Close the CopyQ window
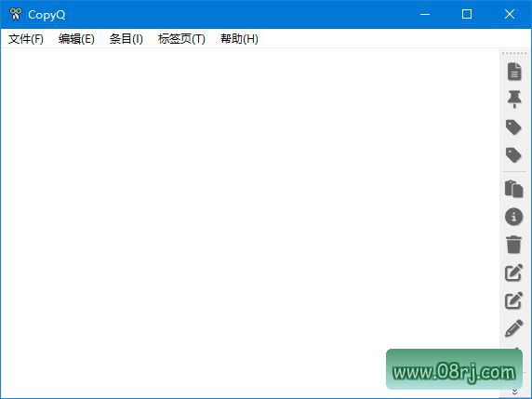The image size is (532, 399). pos(510,14)
